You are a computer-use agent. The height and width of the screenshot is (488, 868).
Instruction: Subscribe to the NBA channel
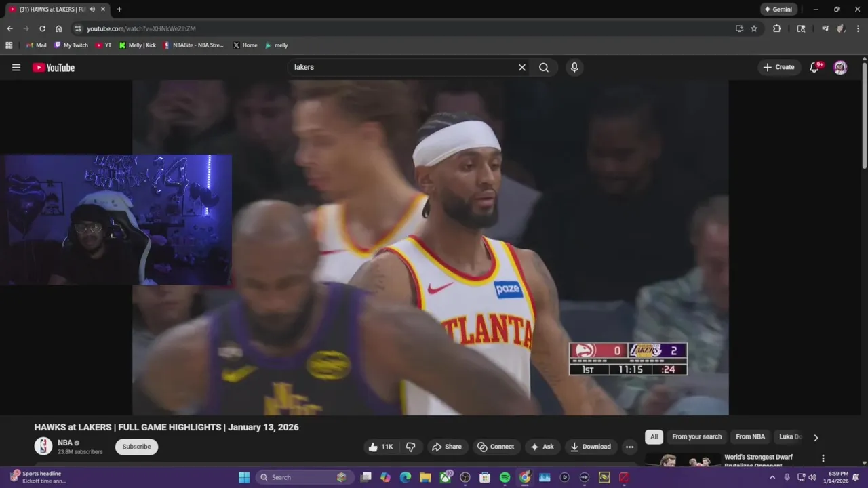[x=136, y=447]
